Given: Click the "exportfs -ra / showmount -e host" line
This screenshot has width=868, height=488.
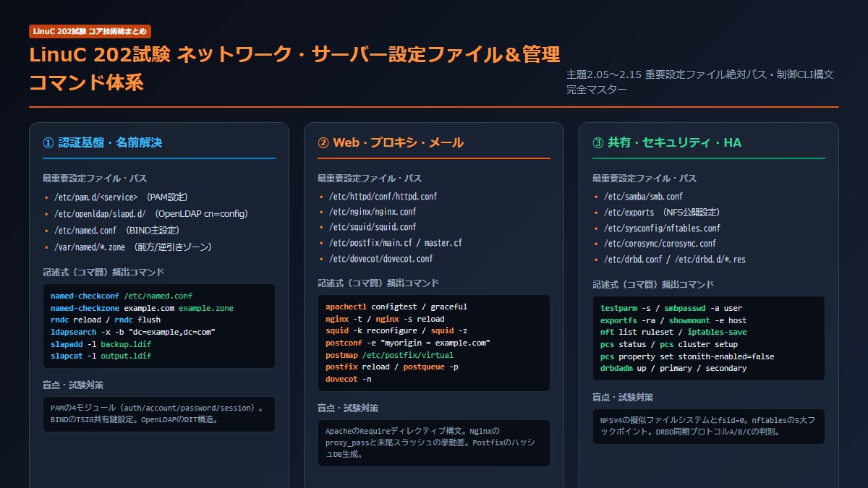Looking at the screenshot, I should (x=673, y=320).
